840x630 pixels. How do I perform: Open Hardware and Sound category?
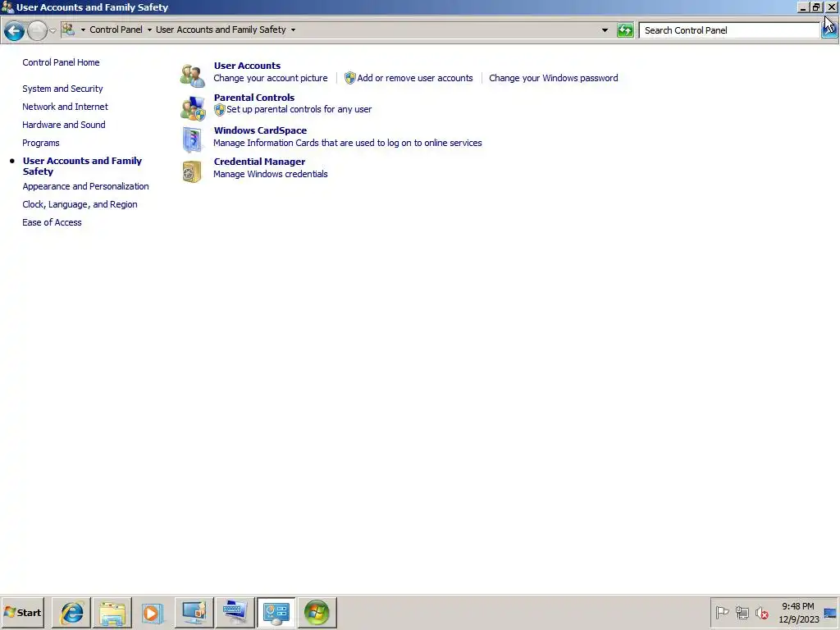(64, 125)
